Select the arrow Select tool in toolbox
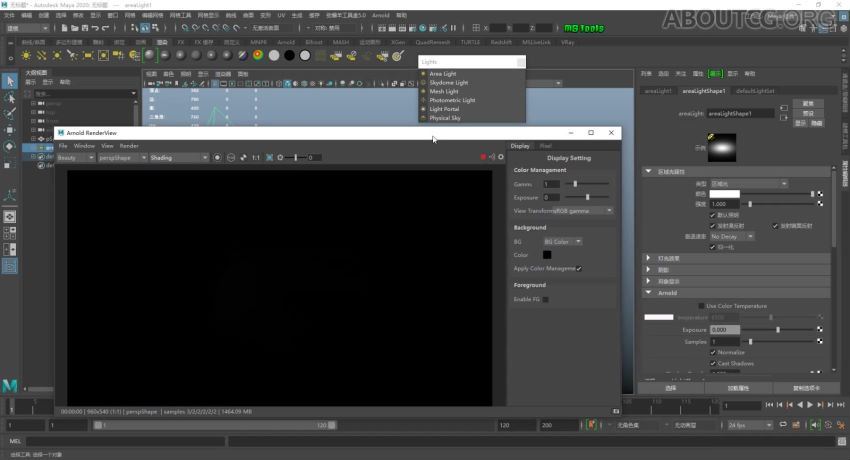The width and height of the screenshot is (850, 460). tap(10, 81)
